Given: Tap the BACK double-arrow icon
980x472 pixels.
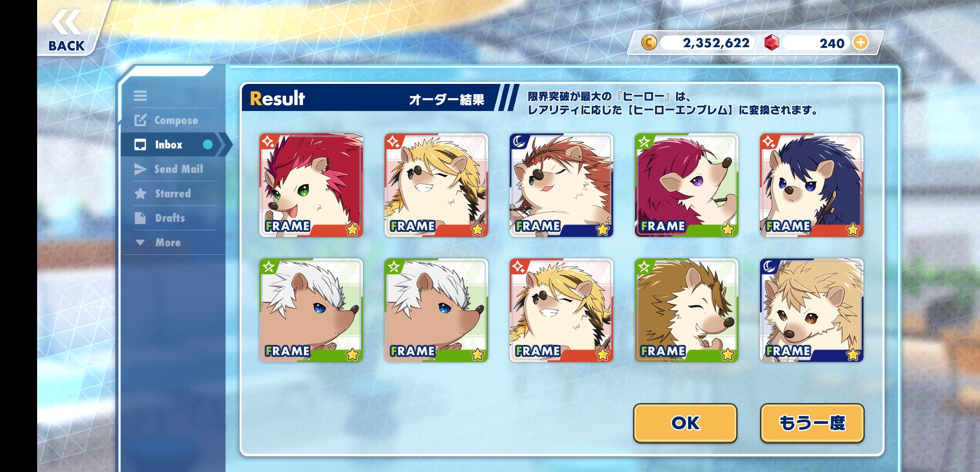Looking at the screenshot, I should pos(66,22).
